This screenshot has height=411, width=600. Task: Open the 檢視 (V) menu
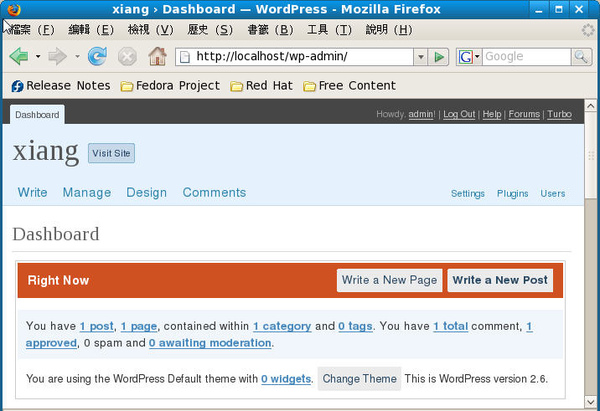(x=151, y=30)
